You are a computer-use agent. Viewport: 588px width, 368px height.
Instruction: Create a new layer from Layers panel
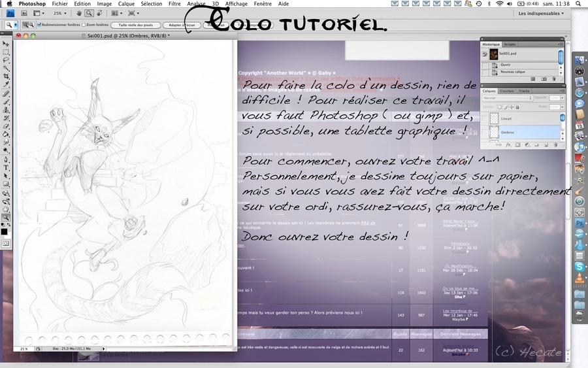[x=546, y=145]
